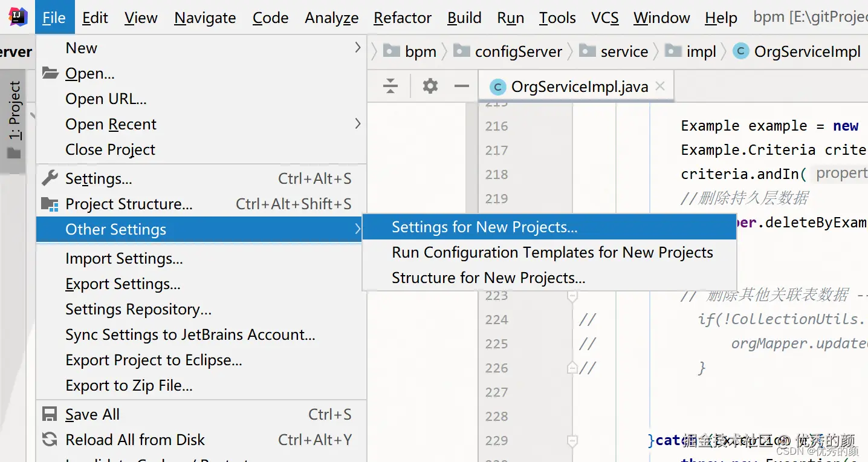Click the Reload All from Disk icon
This screenshot has width=868, height=462.
(x=50, y=440)
